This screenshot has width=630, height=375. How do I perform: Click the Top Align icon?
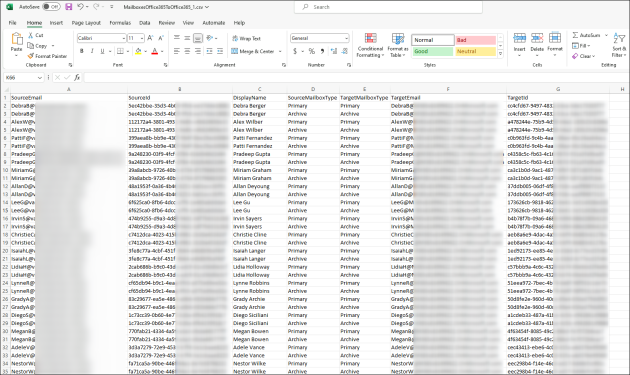pyautogui.click(x=177, y=38)
